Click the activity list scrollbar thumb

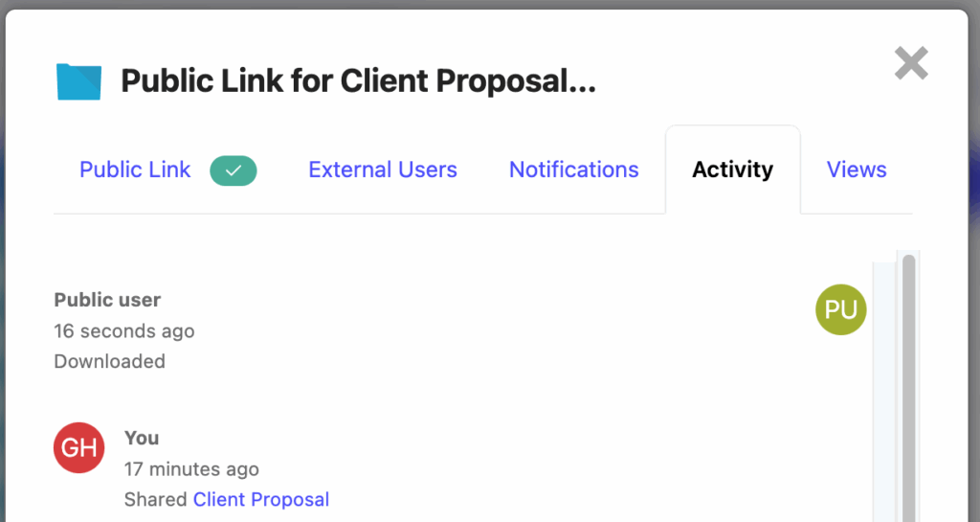[908, 383]
